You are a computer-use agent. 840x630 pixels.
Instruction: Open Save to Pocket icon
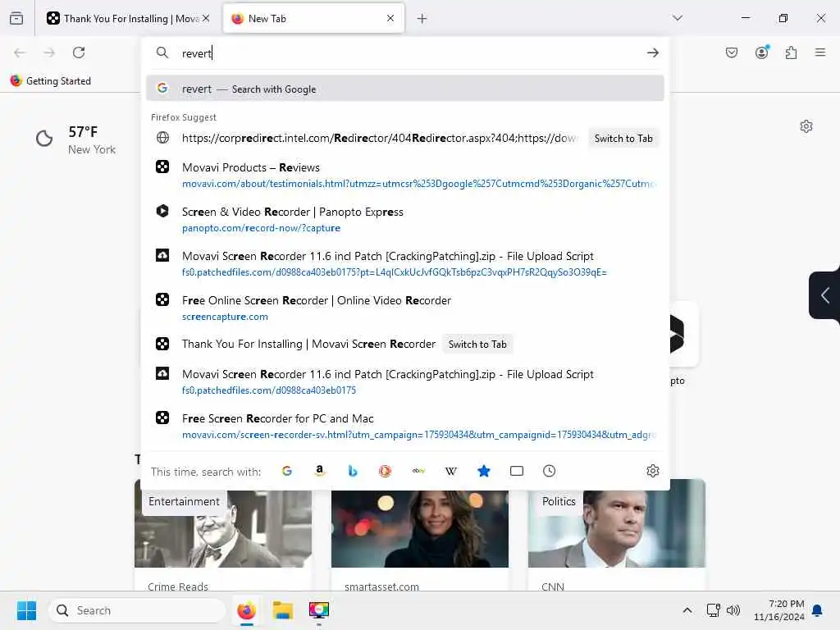click(732, 52)
